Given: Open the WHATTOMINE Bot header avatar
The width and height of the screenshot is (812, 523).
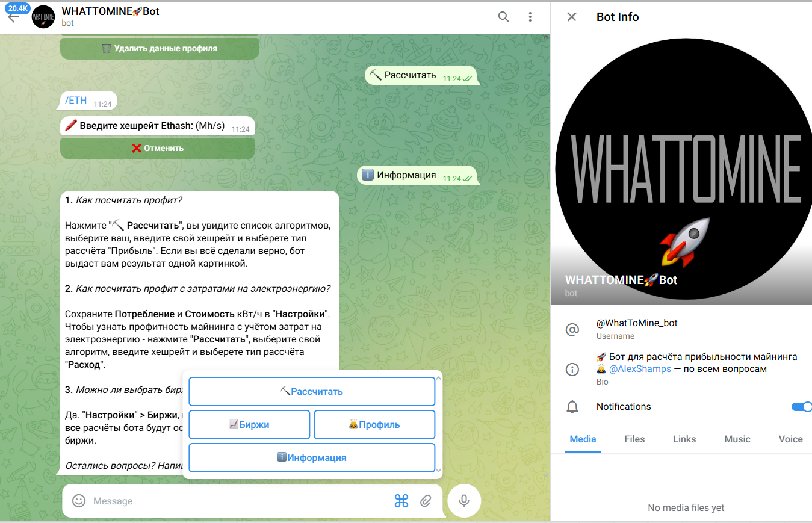Looking at the screenshot, I should tap(43, 17).
